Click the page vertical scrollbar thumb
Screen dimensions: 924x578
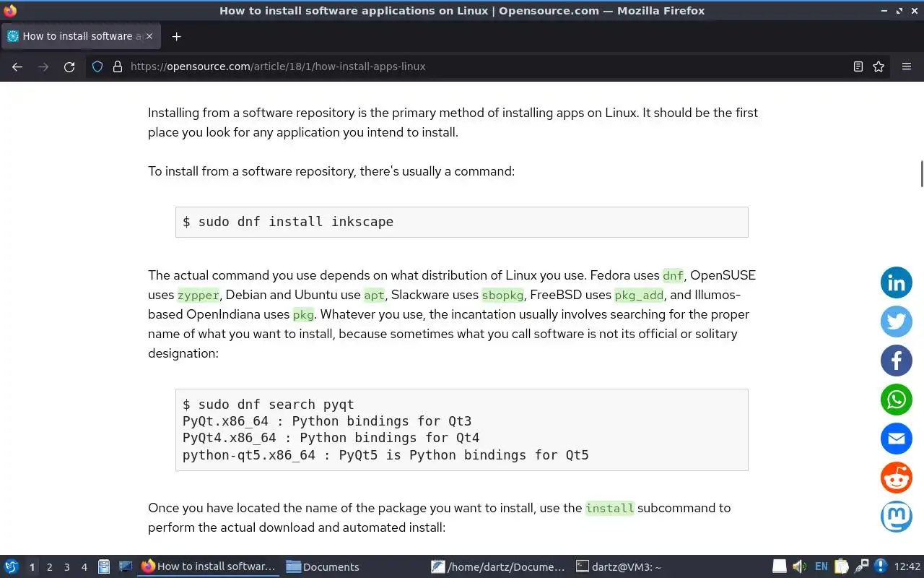tap(921, 173)
